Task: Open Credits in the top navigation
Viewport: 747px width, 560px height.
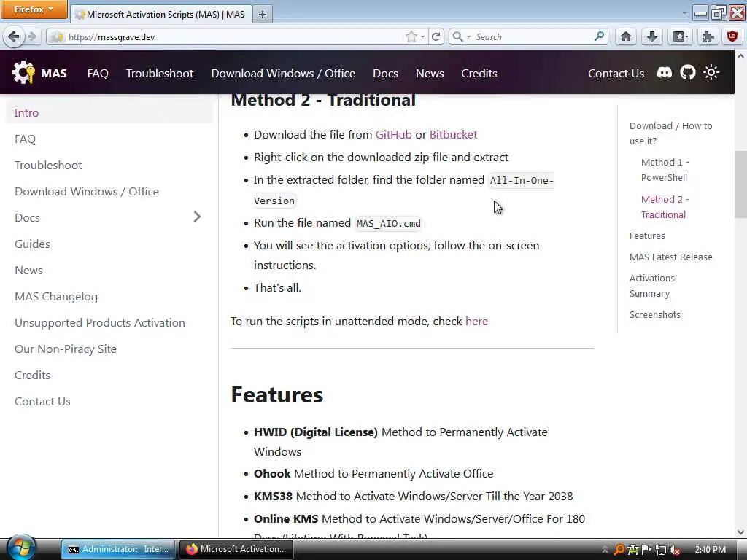Action: 479,74
